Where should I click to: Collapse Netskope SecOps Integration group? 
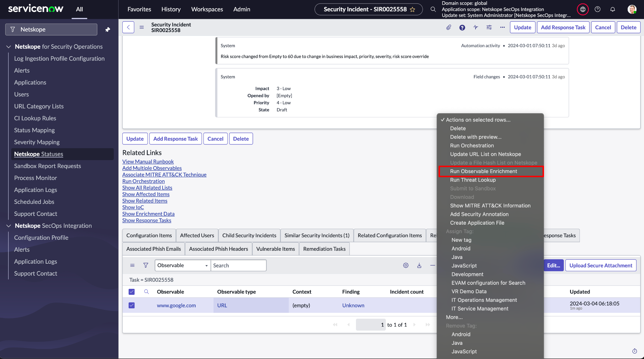[x=8, y=226]
